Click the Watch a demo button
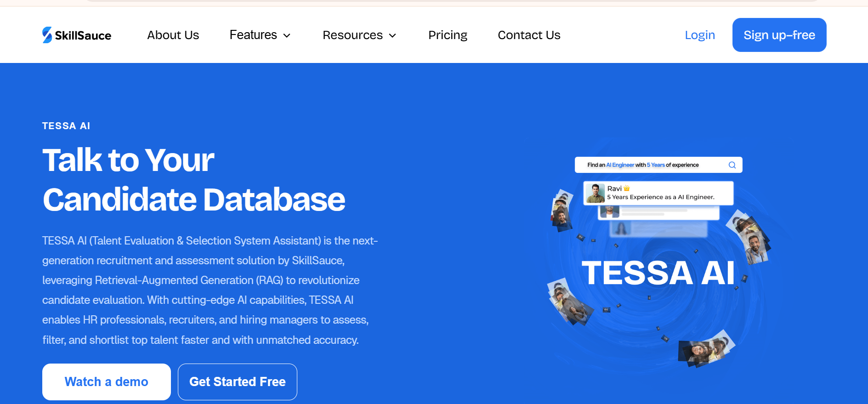Viewport: 868px width, 404px height. 107,382
